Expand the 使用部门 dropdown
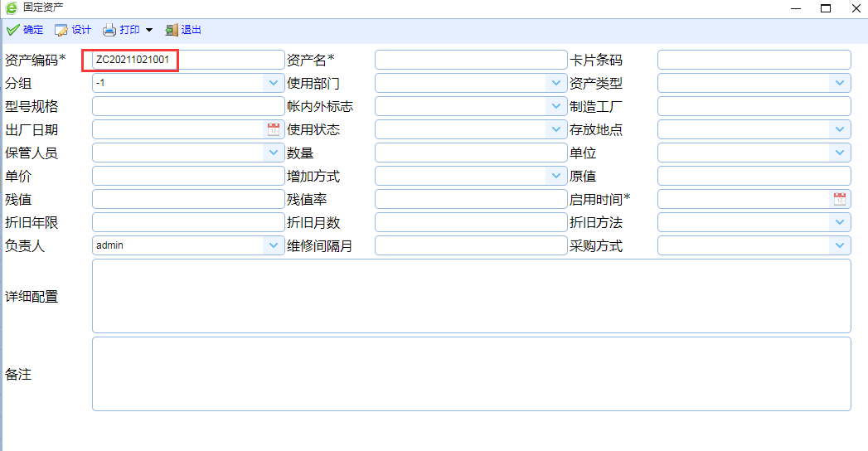Screen dimensions: 868x451 click(x=555, y=83)
